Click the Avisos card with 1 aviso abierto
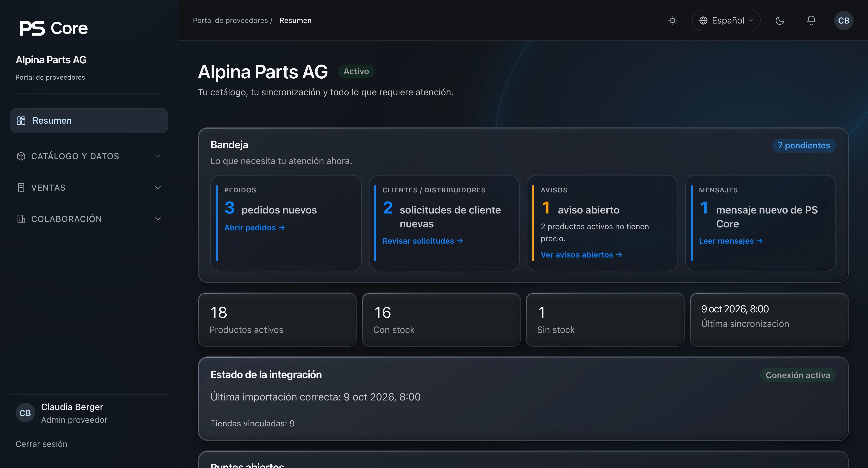 602,223
